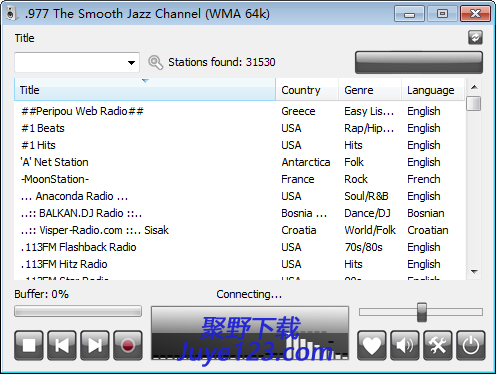Click the Bosnian language cell
The width and height of the screenshot is (496, 374).
coord(426,213)
